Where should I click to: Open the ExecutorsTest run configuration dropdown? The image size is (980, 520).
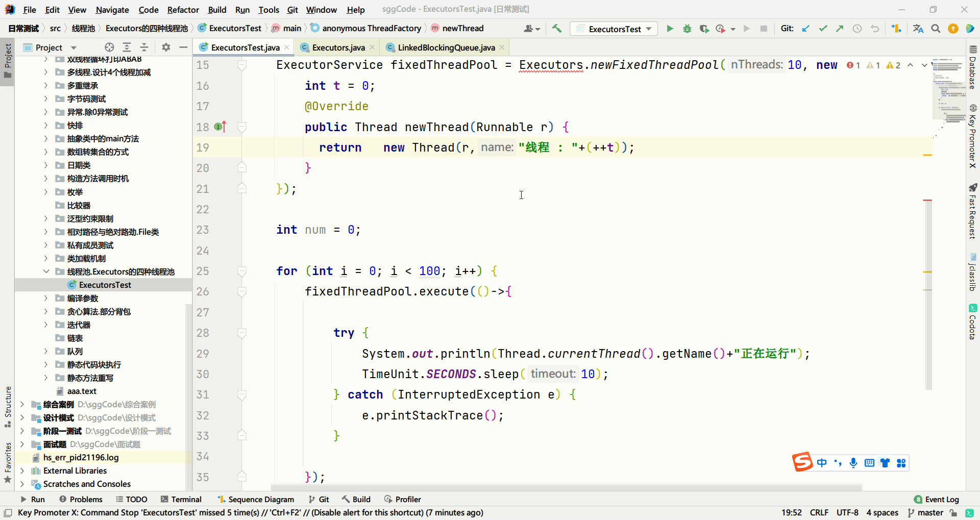coord(614,29)
